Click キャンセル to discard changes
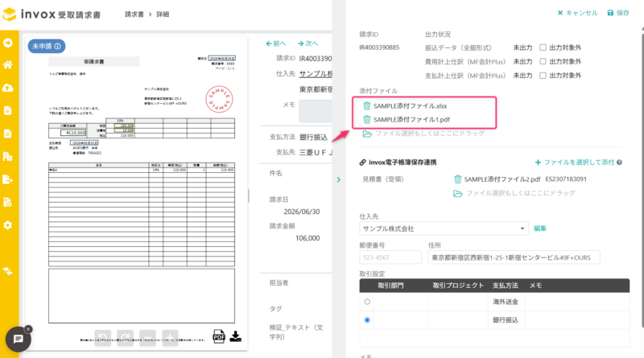 [577, 13]
